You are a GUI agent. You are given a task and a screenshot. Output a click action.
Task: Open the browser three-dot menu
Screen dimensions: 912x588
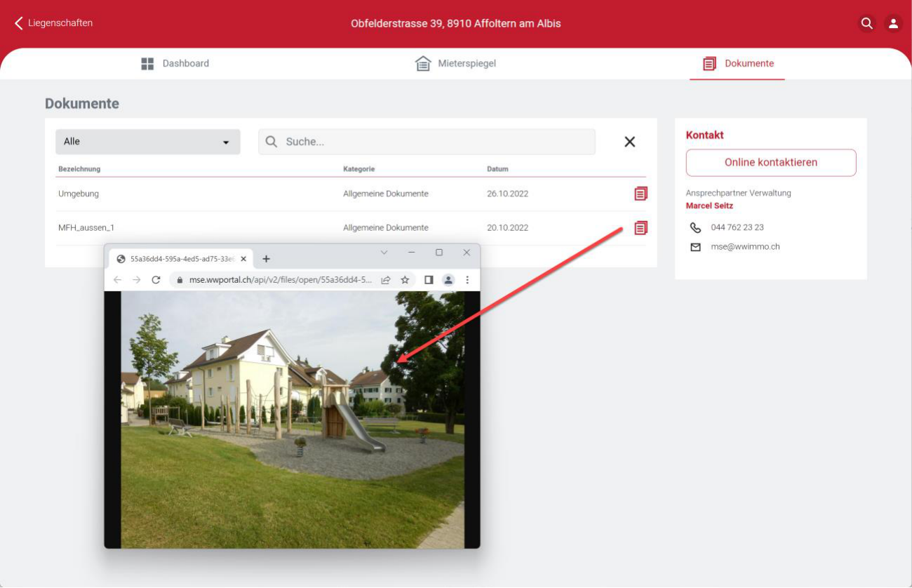click(x=467, y=280)
